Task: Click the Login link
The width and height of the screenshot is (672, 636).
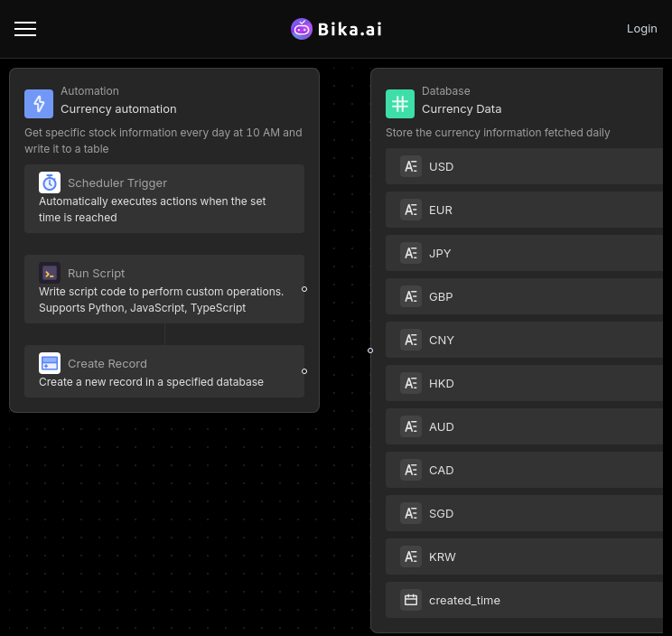Action: click(x=641, y=29)
